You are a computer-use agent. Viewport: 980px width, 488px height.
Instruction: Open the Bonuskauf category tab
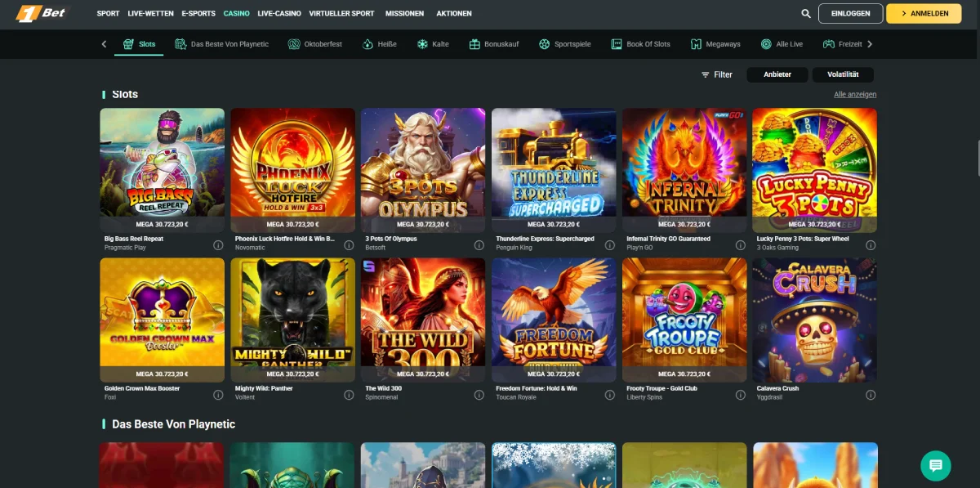[x=495, y=44]
